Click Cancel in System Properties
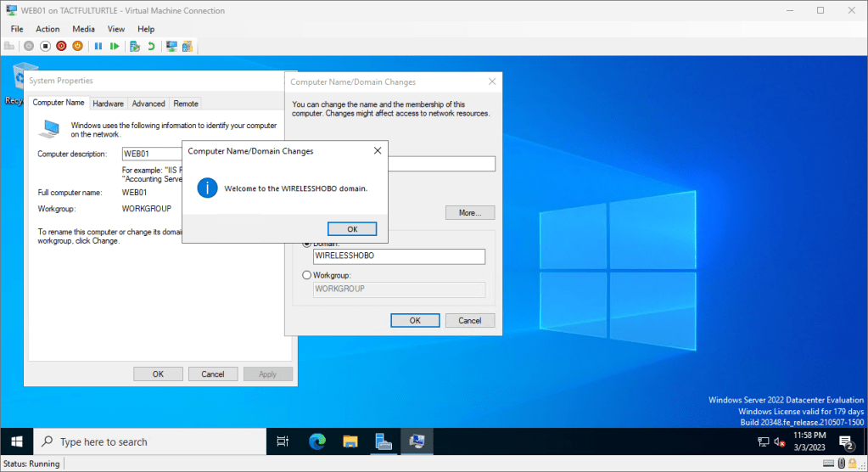 coord(213,374)
